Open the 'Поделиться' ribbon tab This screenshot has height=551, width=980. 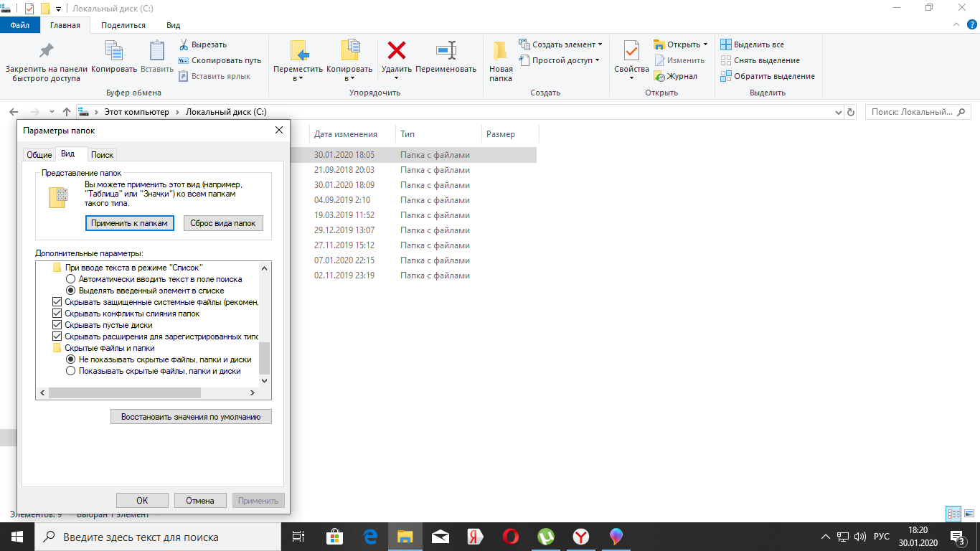pyautogui.click(x=123, y=25)
